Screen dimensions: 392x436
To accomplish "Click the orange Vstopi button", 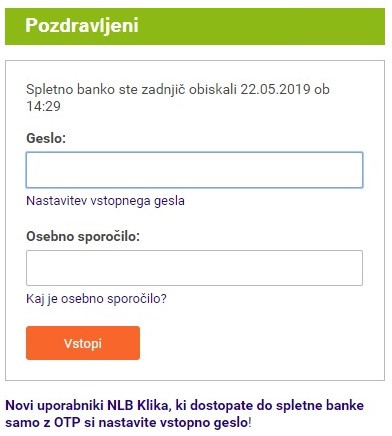I will (x=83, y=343).
